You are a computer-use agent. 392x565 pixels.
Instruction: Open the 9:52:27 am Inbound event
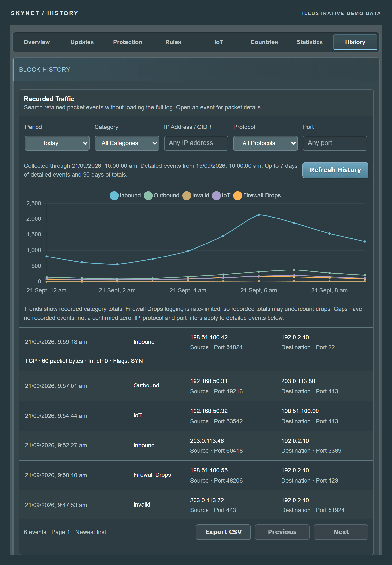click(x=196, y=446)
